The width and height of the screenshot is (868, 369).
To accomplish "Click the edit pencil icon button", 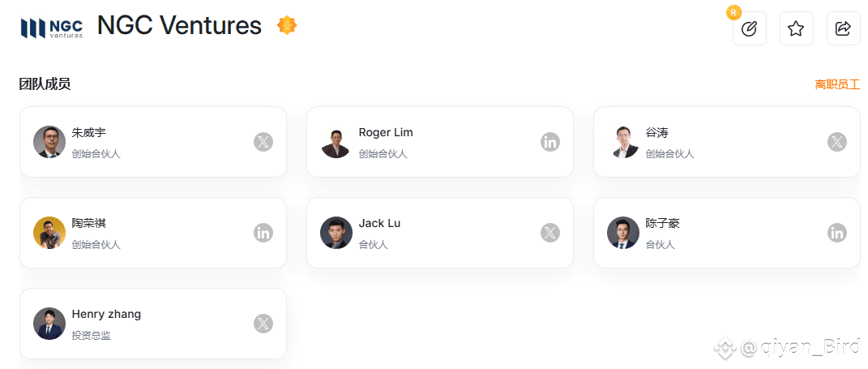I will pyautogui.click(x=749, y=28).
